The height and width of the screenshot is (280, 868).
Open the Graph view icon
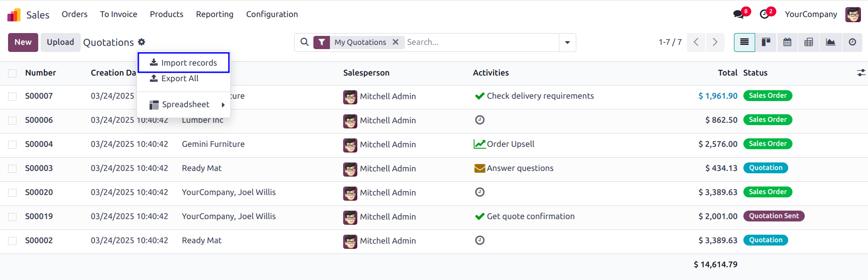pos(830,42)
